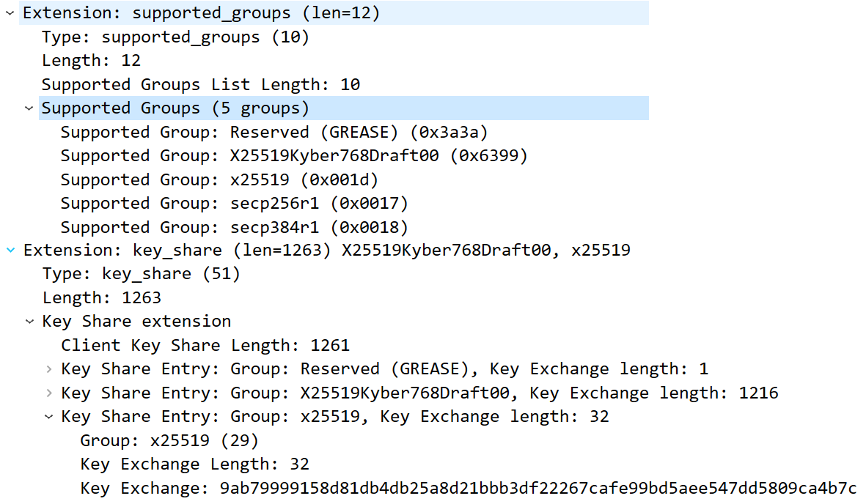Select the Type: supported_groups (10) field
Viewport: 866px width, 504px height.
[176, 37]
